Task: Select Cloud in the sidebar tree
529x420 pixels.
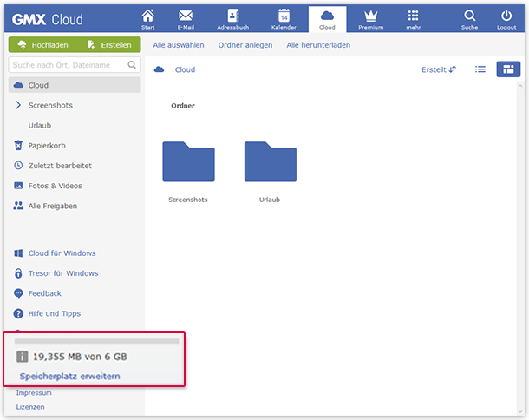Action: click(x=75, y=85)
